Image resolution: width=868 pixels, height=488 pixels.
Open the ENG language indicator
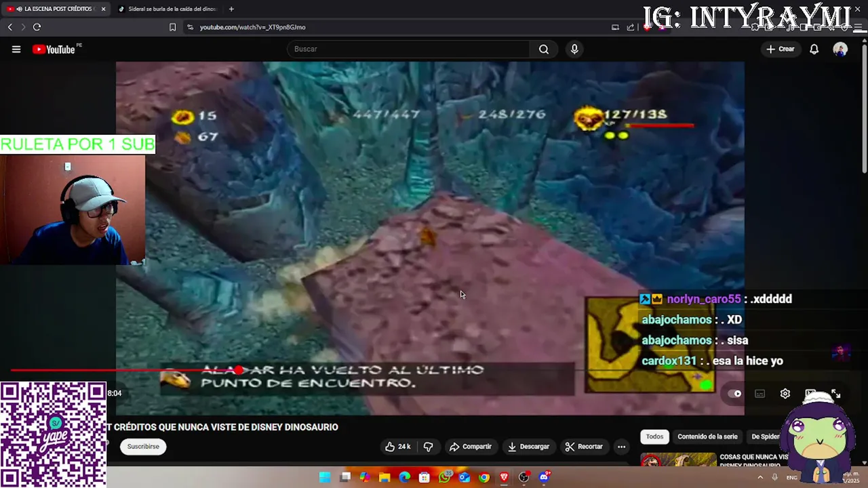click(791, 478)
